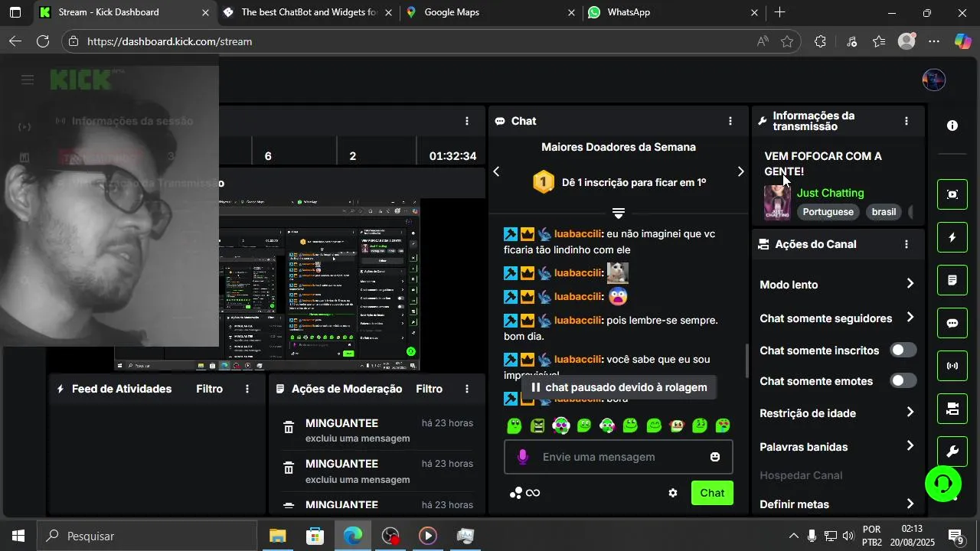Open the user profile avatar menu
This screenshot has width=980, height=551.
934,80
